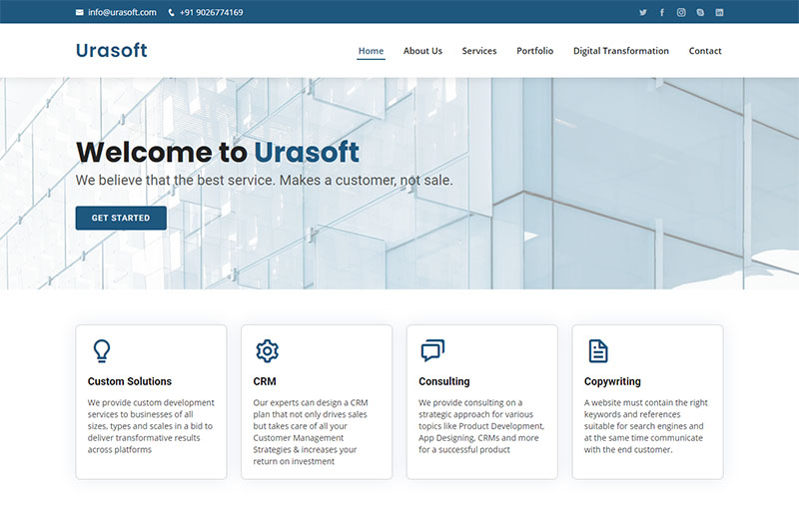Open the Contact menu item

coord(705,51)
